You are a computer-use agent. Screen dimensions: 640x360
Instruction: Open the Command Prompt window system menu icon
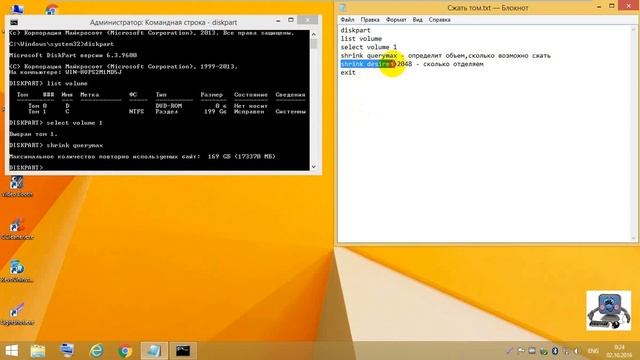tap(14, 22)
